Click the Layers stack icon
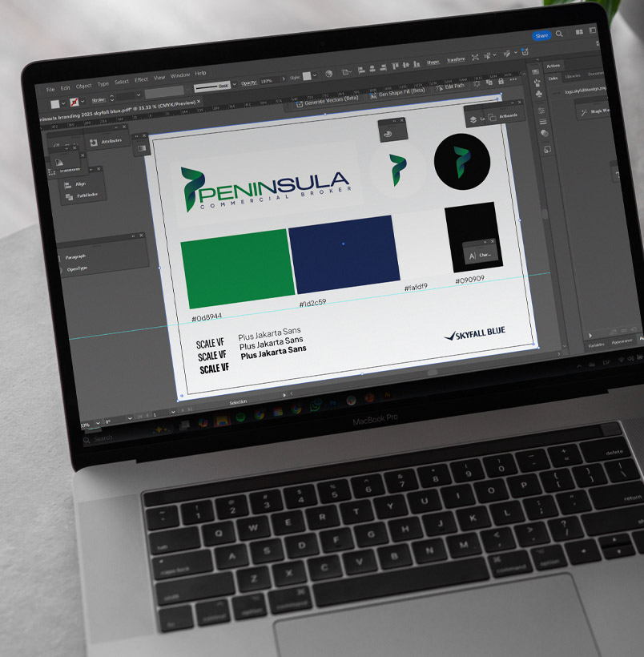The width and height of the screenshot is (644, 657). 473,120
